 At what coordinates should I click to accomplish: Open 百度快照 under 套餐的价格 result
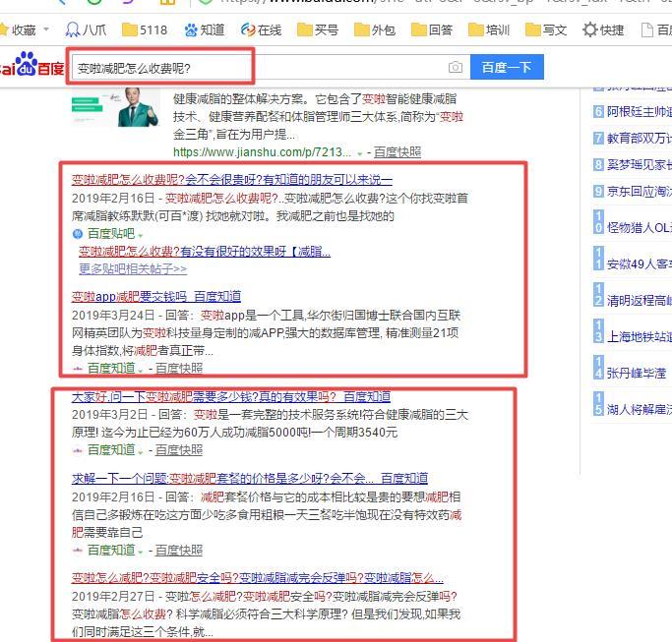179,550
